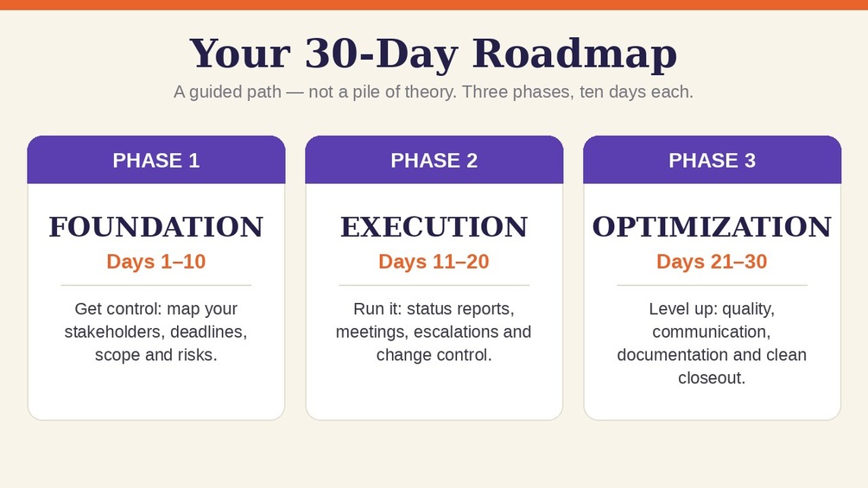Click the PHASE 1 purple header
The image size is (868, 488).
click(x=156, y=160)
